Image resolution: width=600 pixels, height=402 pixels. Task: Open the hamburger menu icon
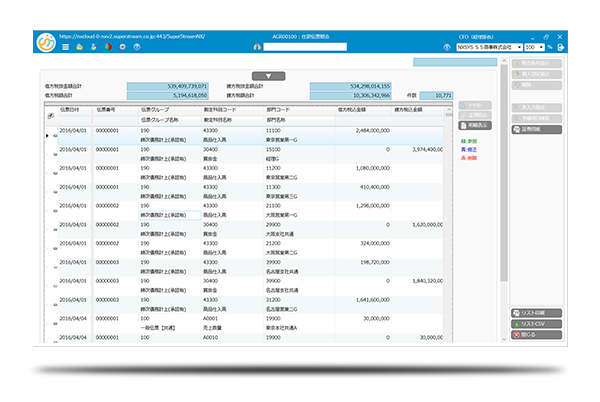66,47
